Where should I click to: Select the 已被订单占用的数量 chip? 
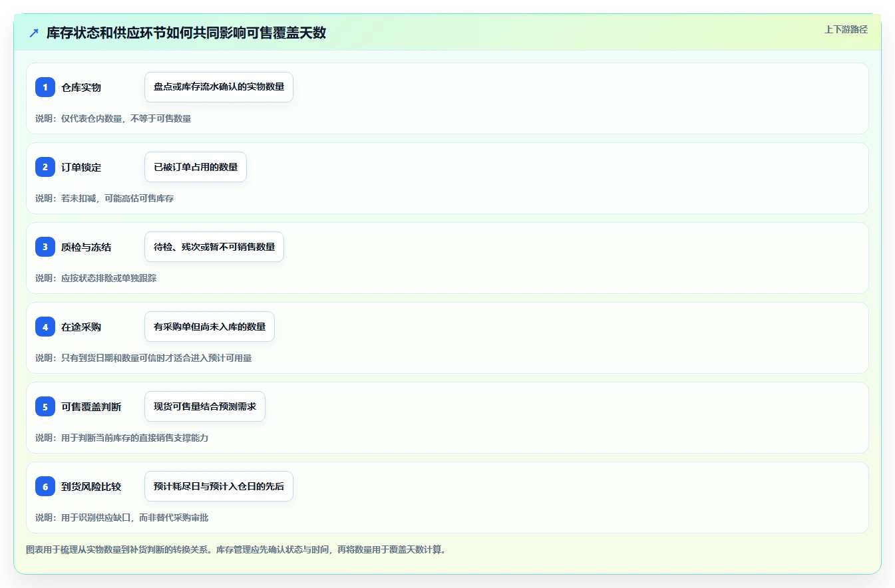(x=196, y=167)
